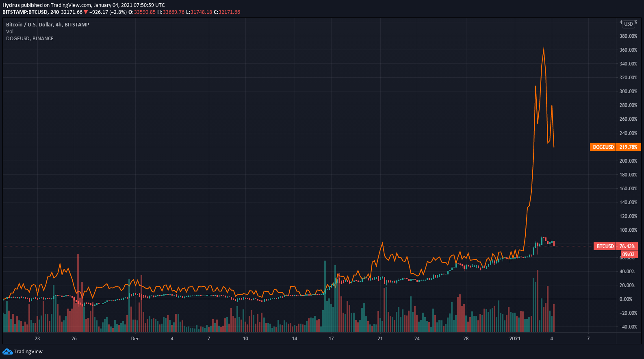The image size is (644, 359).
Task: Click the 2021 date label on time axis
Action: pyautogui.click(x=515, y=339)
